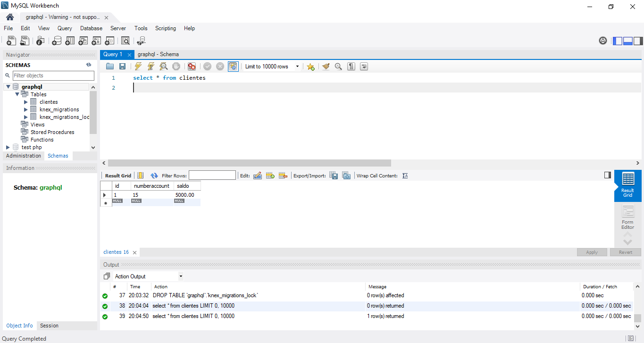Edit current row icon in result grid

coord(257,176)
